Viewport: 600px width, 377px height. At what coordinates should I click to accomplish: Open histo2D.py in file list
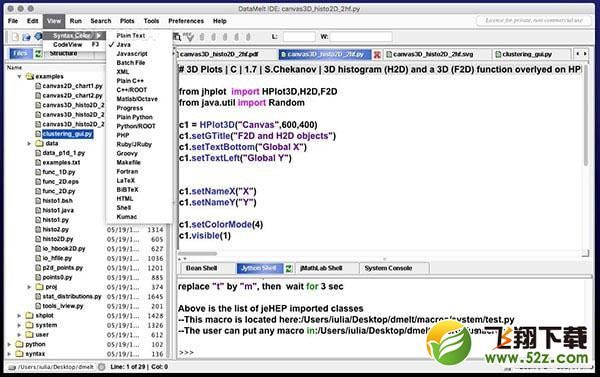coord(57,239)
